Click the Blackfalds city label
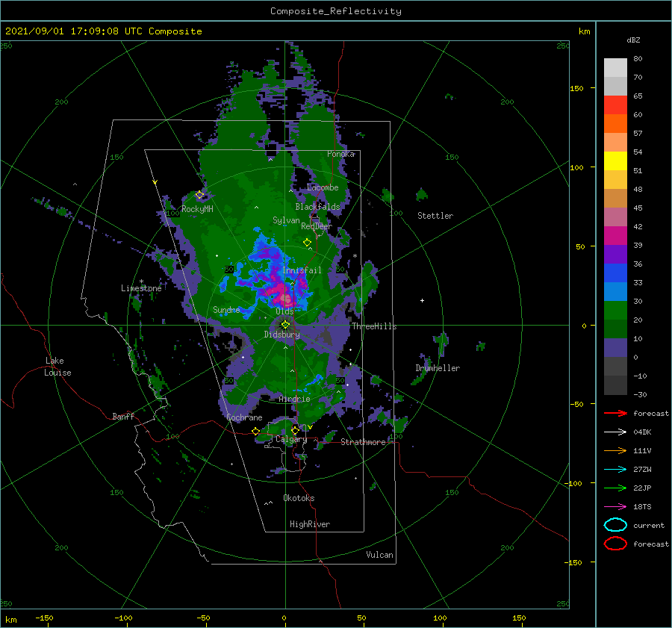672x628 pixels. point(317,207)
